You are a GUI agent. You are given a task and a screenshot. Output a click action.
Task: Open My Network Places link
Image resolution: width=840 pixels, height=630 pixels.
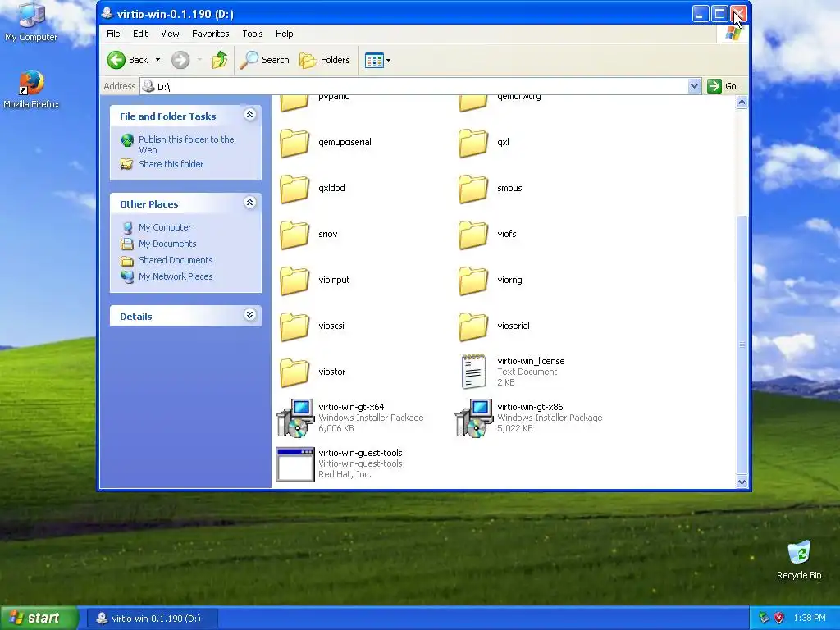coord(176,276)
